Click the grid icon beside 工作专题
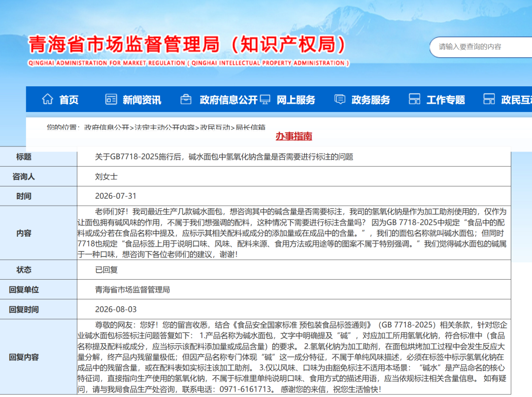Image resolution: width=532 pixels, height=397 pixels. pos(414,99)
